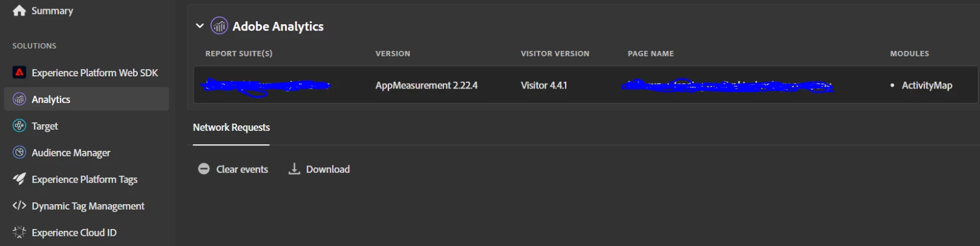Viewport: 980px width, 246px height.
Task: Select the Dynamic Tag Management label
Action: click(x=88, y=206)
